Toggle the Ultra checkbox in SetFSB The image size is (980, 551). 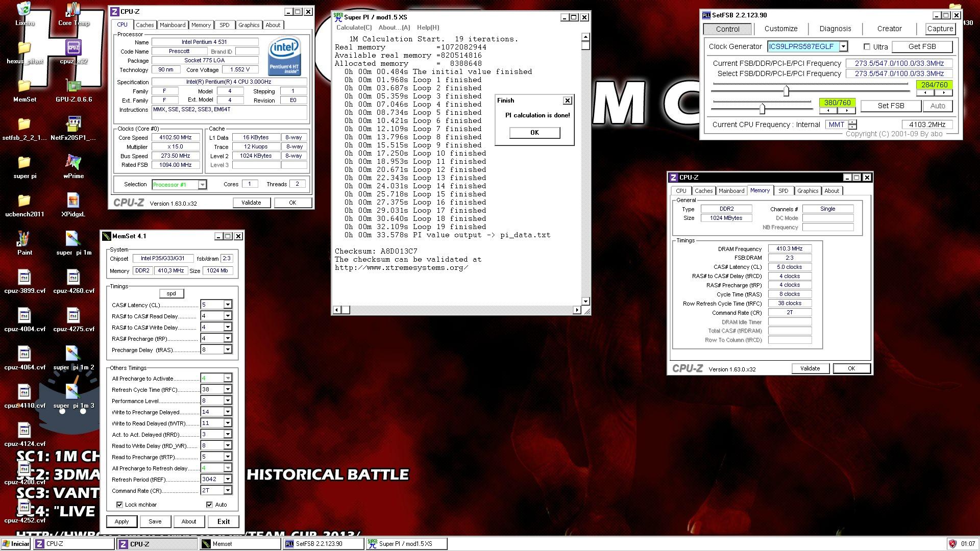[867, 47]
